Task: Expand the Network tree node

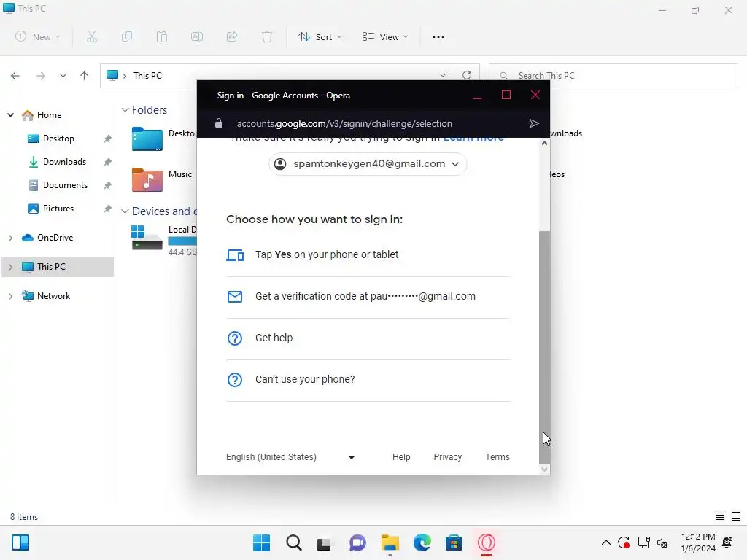Action: click(x=10, y=296)
